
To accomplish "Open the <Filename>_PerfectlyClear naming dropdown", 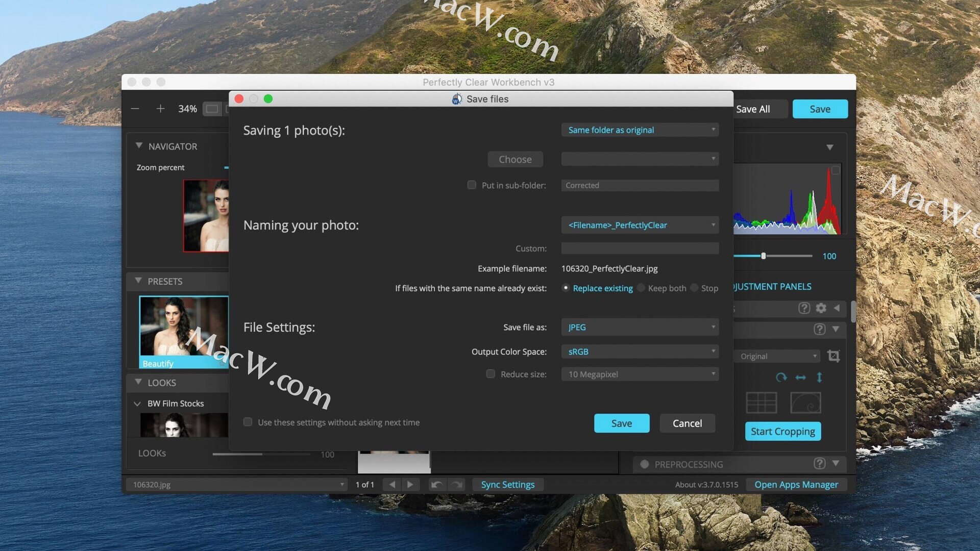I will (x=640, y=225).
